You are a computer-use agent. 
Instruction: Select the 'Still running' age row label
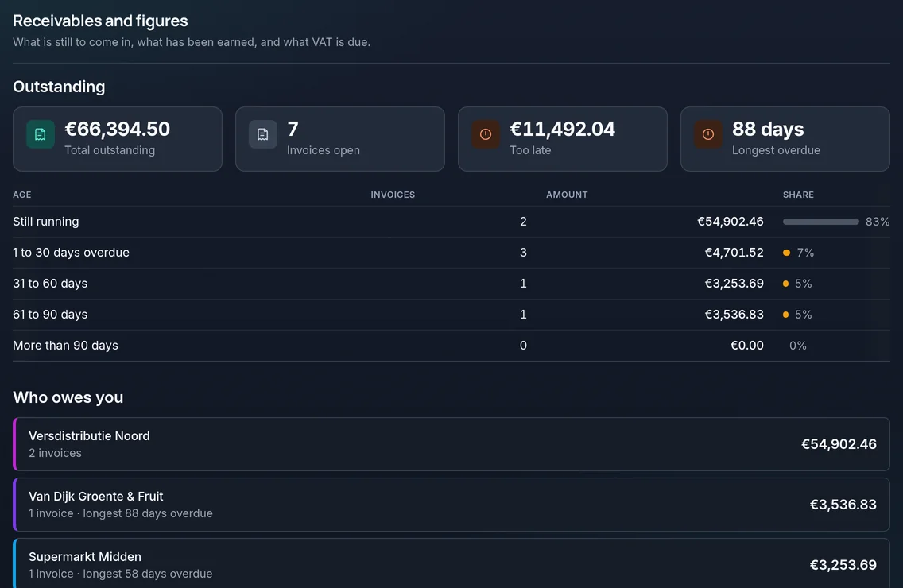pos(46,222)
